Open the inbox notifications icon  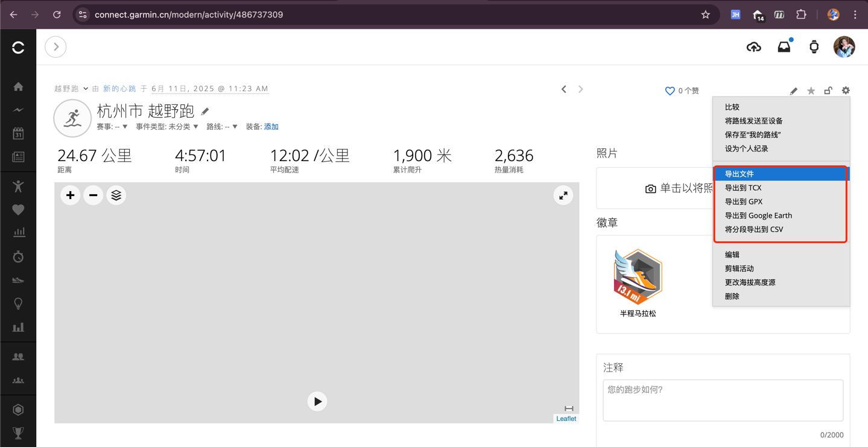(784, 47)
